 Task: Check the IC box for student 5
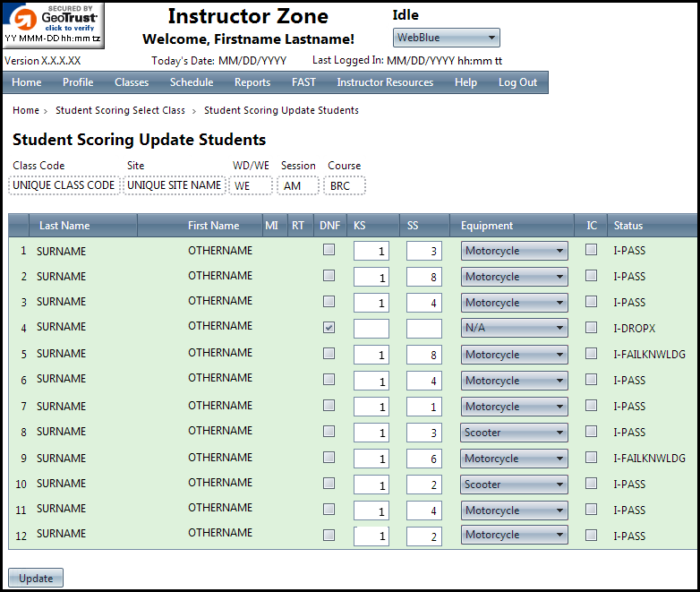[591, 354]
